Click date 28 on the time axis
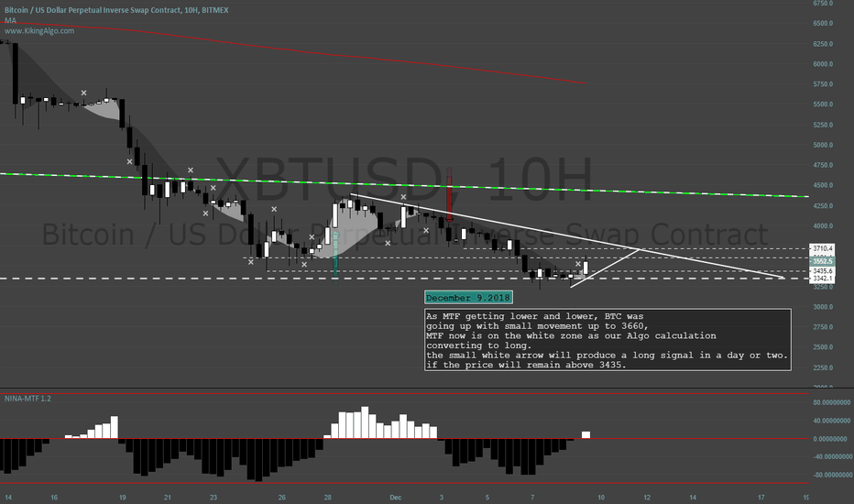 (327, 497)
